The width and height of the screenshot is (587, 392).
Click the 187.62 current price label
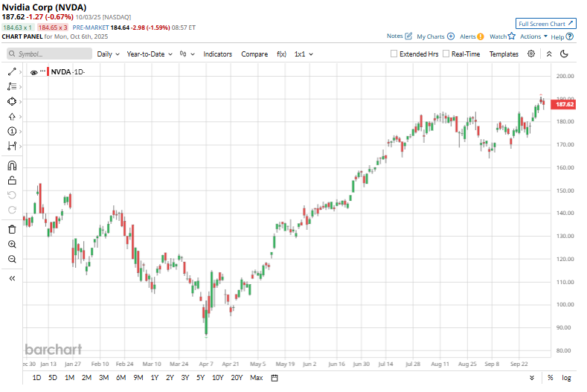[x=563, y=104]
